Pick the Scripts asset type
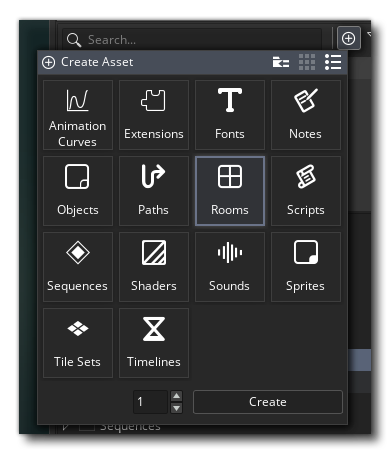 306,191
